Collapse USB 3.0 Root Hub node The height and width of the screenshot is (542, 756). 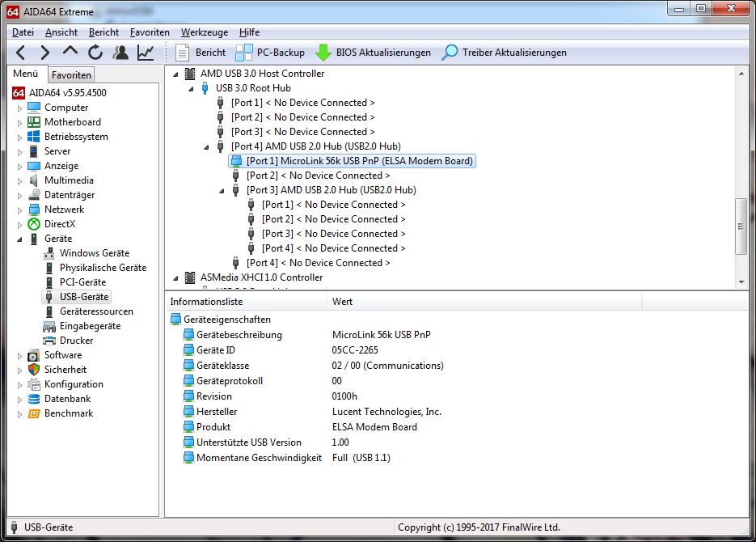click(192, 89)
